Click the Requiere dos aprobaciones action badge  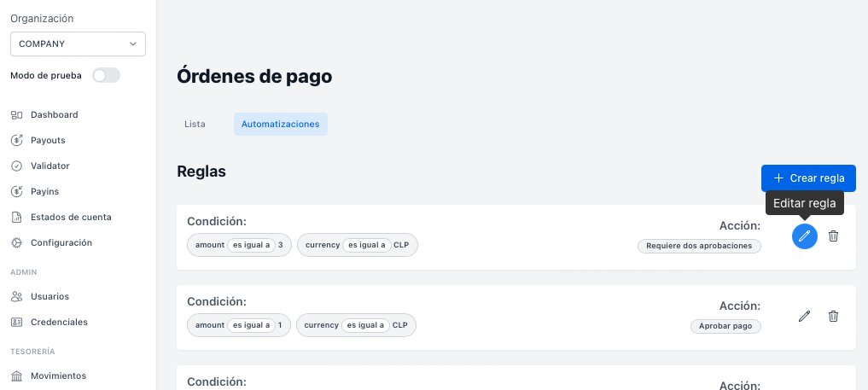tap(699, 246)
